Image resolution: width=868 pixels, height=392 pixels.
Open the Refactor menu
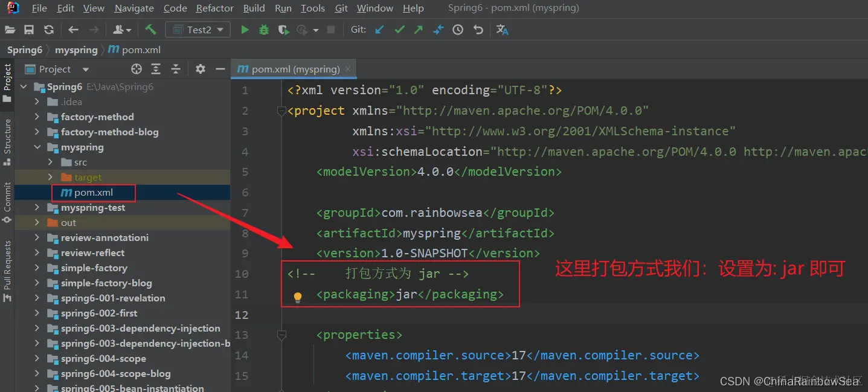[215, 8]
